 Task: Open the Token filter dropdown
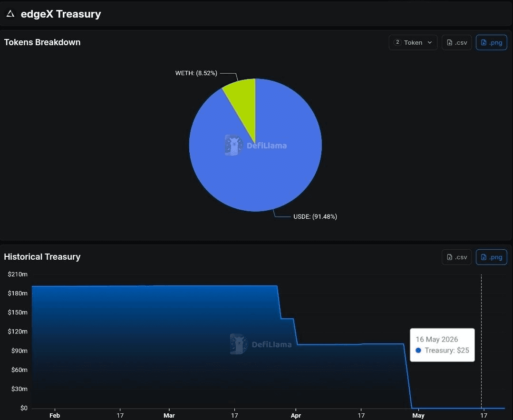click(x=413, y=42)
